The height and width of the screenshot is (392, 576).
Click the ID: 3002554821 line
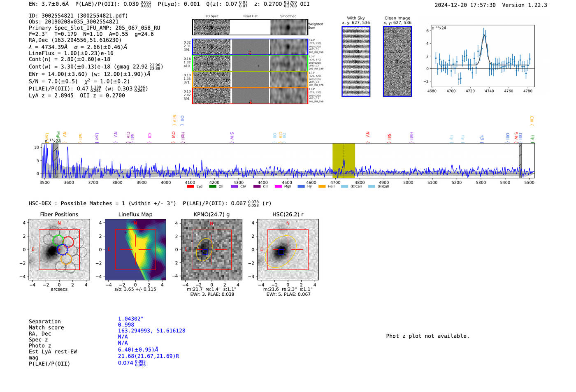[78, 16]
